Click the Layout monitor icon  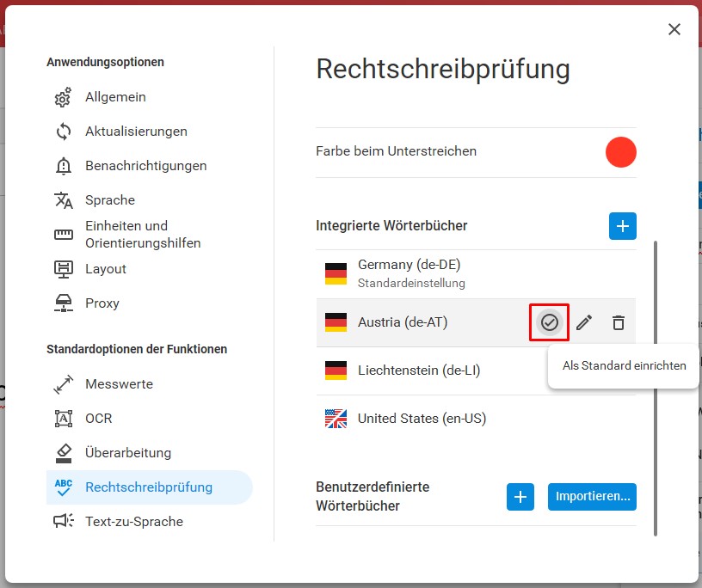(x=63, y=269)
